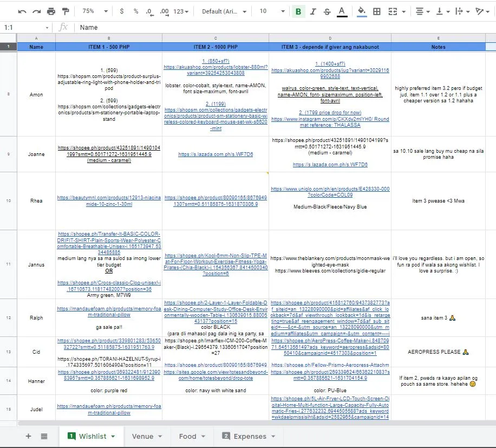Increase decimal places icon
The width and height of the screenshot is (496, 448).
(164, 12)
